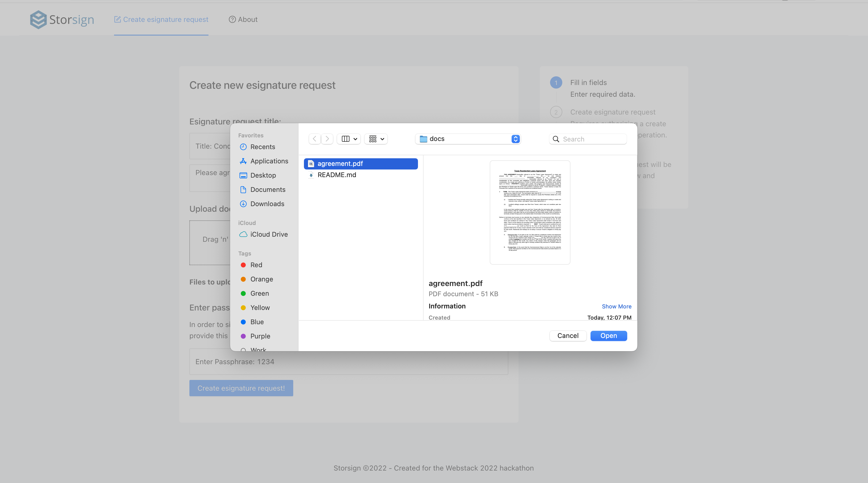Select the Purple tag
The image size is (868, 483).
click(x=260, y=336)
